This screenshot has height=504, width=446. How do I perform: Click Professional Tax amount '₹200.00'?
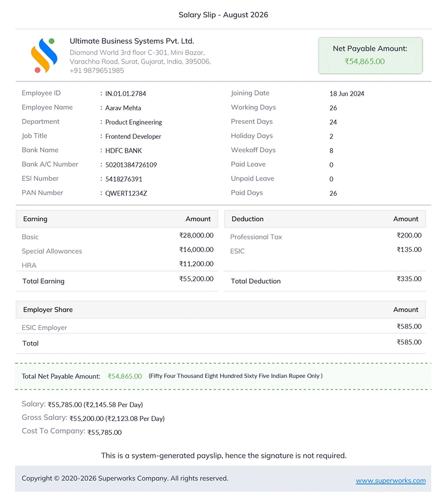409,235
